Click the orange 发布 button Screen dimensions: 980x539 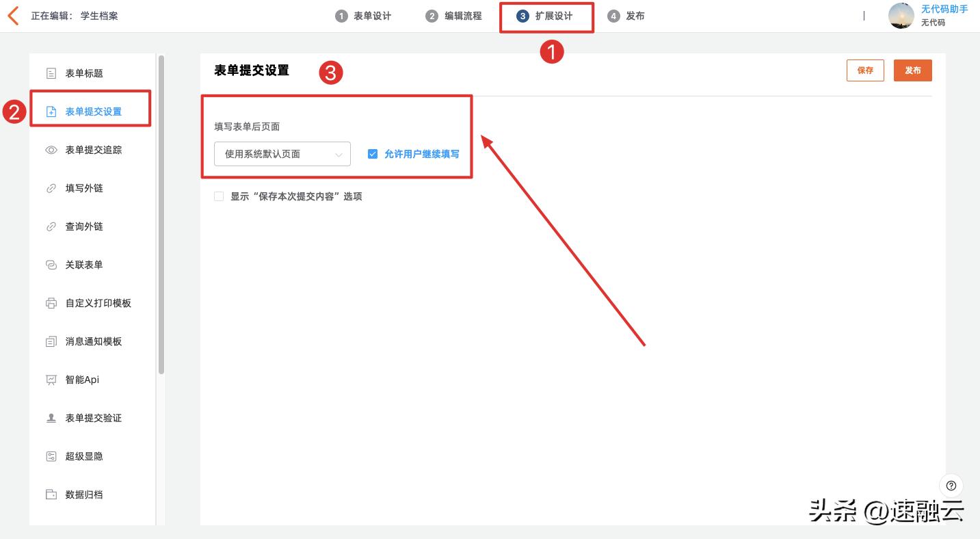(x=912, y=70)
